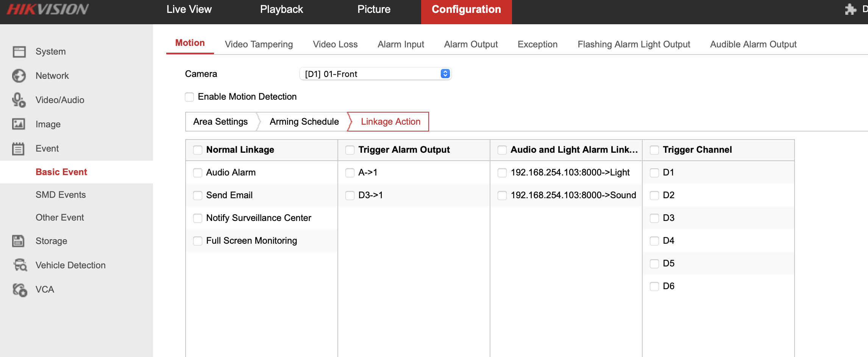This screenshot has width=868, height=357.
Task: Go to Arming Schedule step
Action: point(304,121)
